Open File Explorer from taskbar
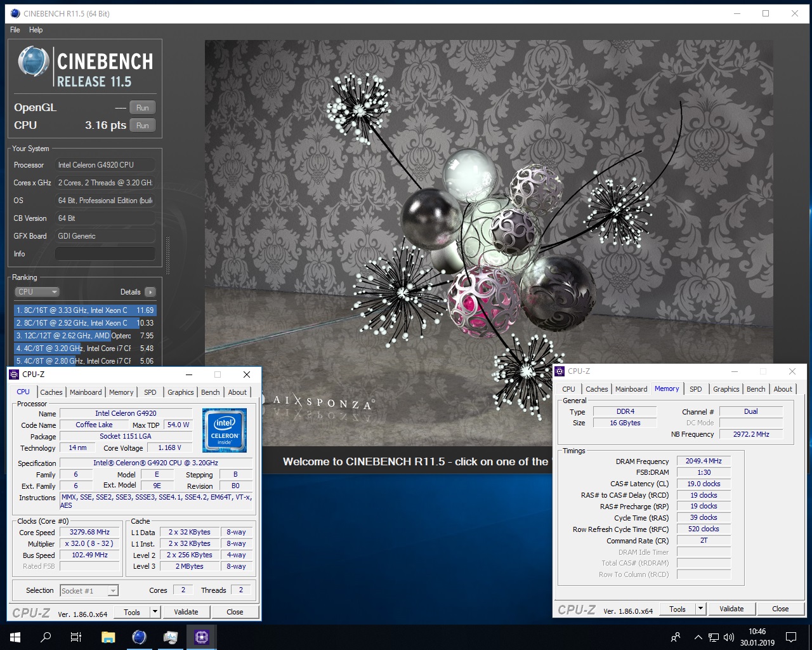This screenshot has width=812, height=650. click(x=108, y=637)
